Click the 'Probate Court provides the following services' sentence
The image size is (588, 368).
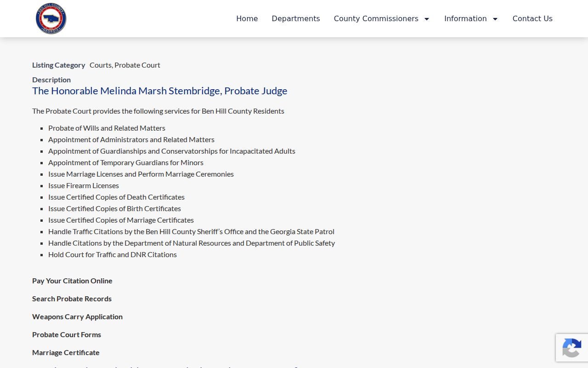(158, 111)
